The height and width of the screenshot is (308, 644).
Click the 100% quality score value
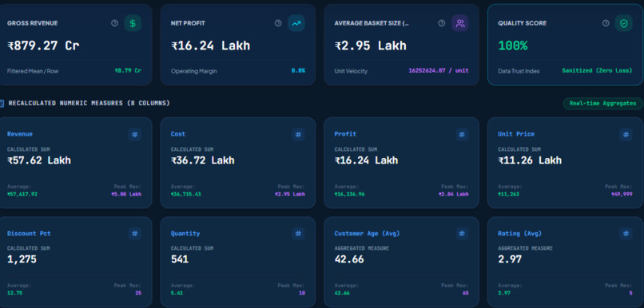click(x=513, y=45)
